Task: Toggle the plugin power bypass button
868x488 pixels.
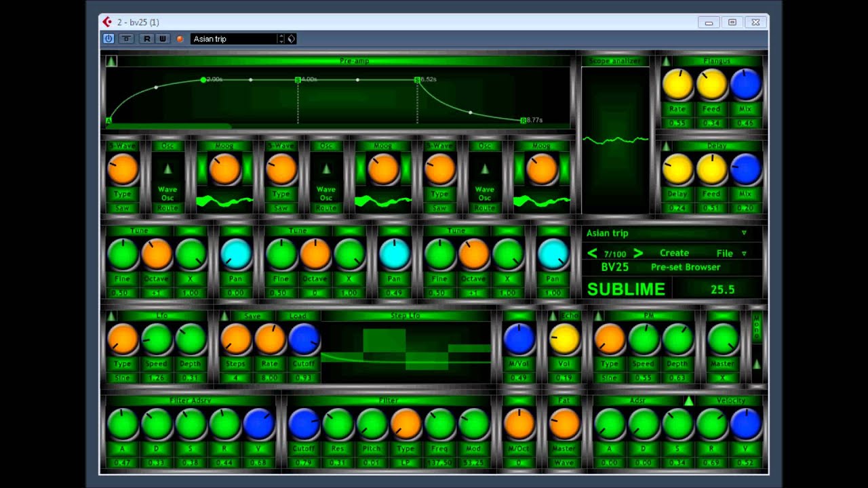Action: (x=108, y=39)
